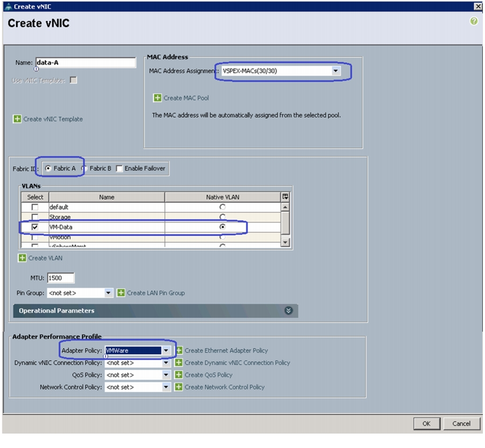Click plus icon for Create Network Control Policy
The height and width of the screenshot is (448, 485).
coord(179,387)
